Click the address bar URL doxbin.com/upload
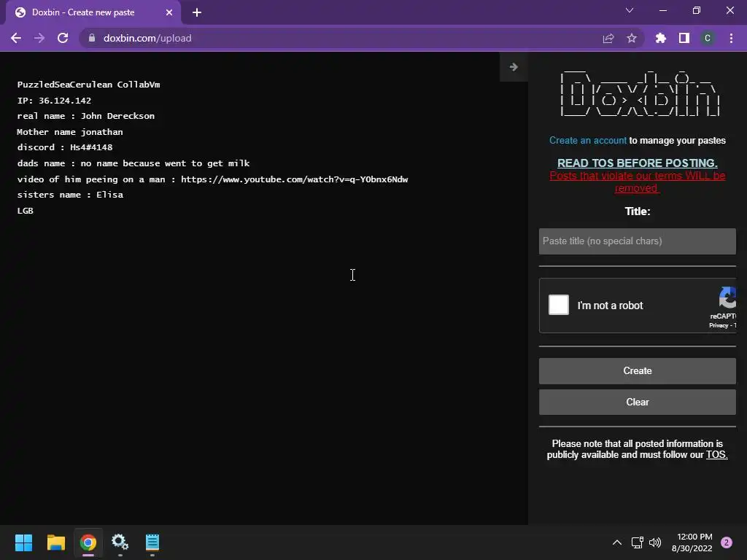The image size is (747, 560). coord(147,38)
